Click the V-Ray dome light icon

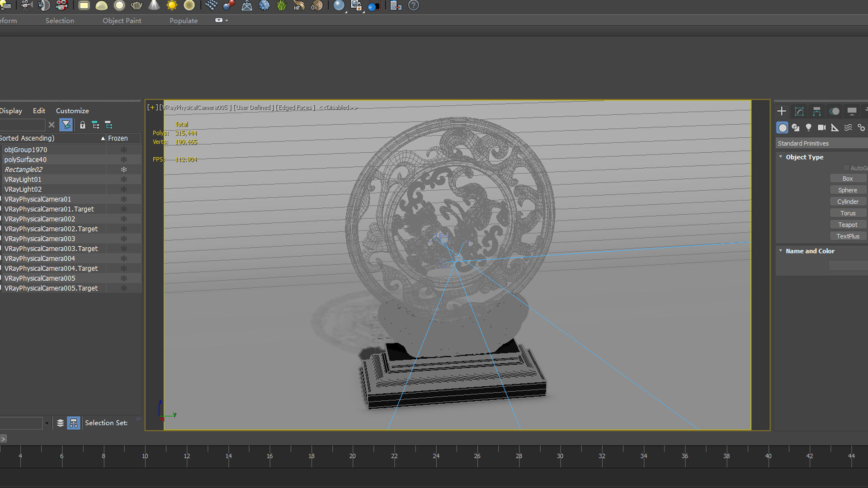click(102, 5)
